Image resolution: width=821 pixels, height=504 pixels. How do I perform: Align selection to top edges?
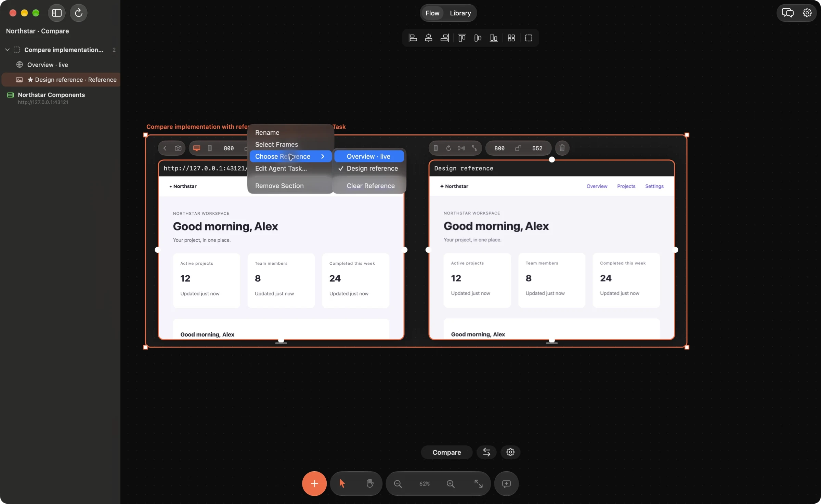click(462, 38)
